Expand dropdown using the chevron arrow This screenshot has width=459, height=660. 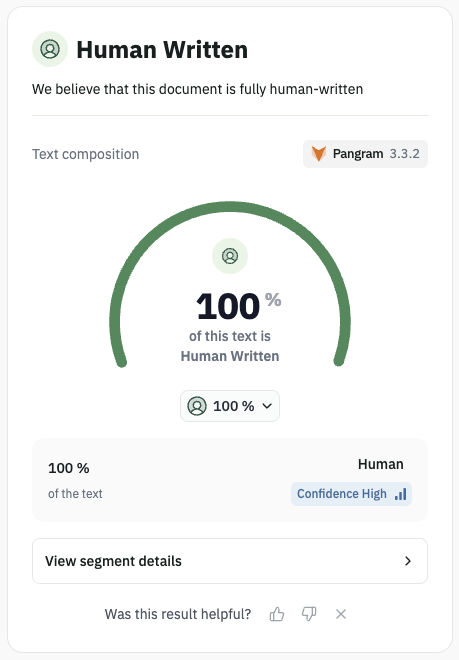click(x=267, y=406)
